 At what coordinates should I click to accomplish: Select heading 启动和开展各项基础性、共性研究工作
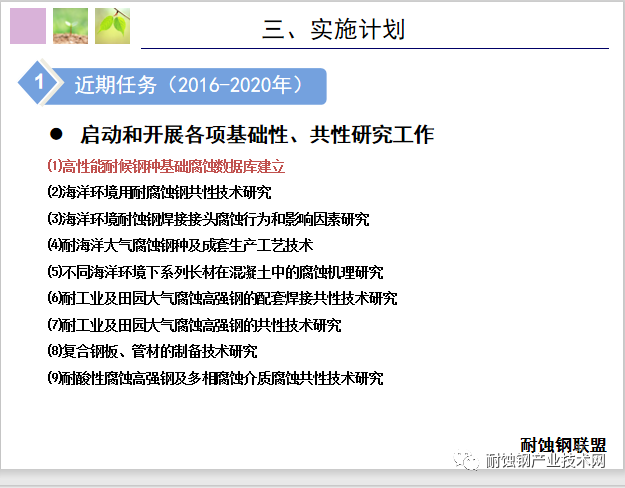pos(256,135)
